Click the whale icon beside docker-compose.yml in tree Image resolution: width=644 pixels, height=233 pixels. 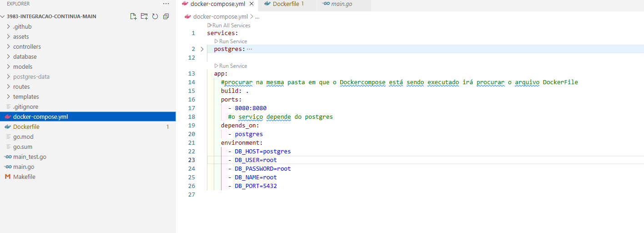7,116
